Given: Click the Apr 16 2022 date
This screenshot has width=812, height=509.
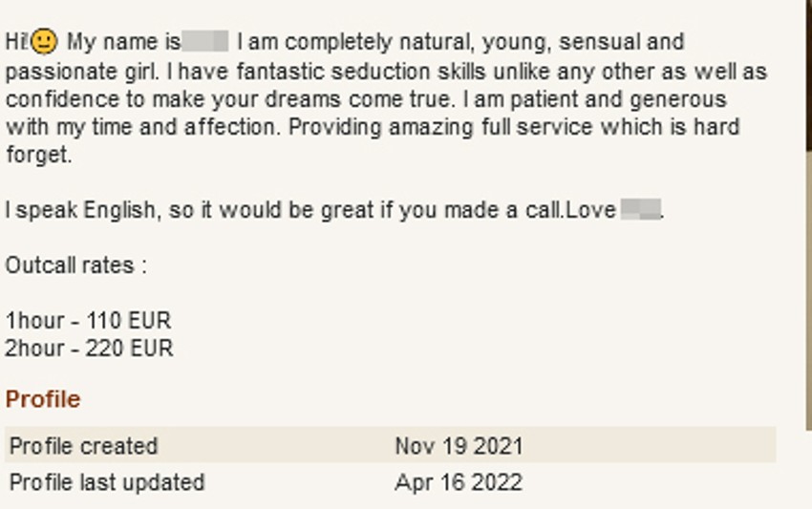Looking at the screenshot, I should pos(459,482).
